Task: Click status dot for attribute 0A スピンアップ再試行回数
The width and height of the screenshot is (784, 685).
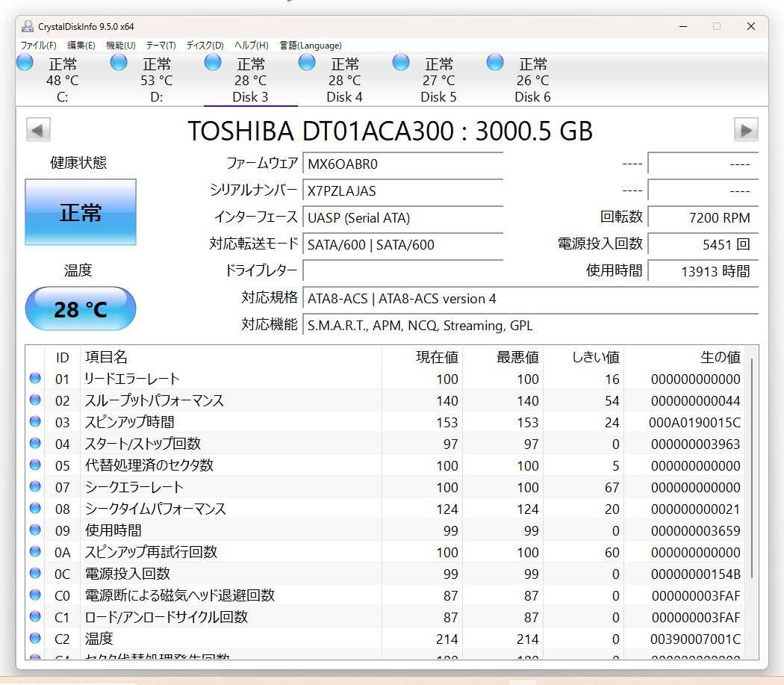Action: [35, 551]
